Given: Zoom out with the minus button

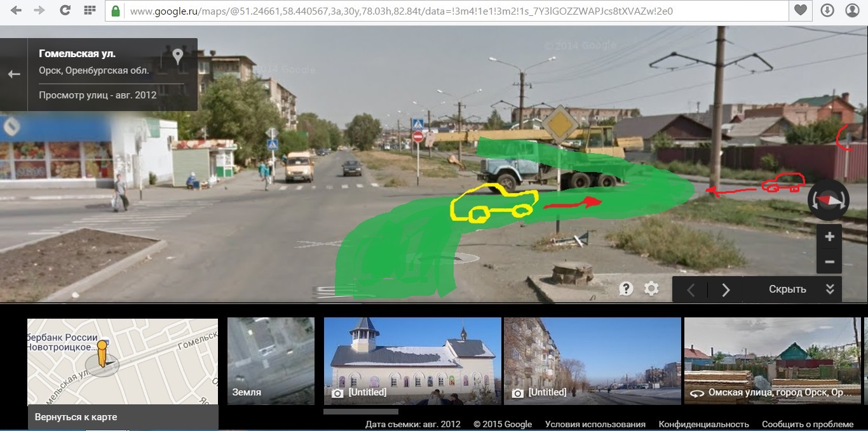Looking at the screenshot, I should pyautogui.click(x=829, y=262).
